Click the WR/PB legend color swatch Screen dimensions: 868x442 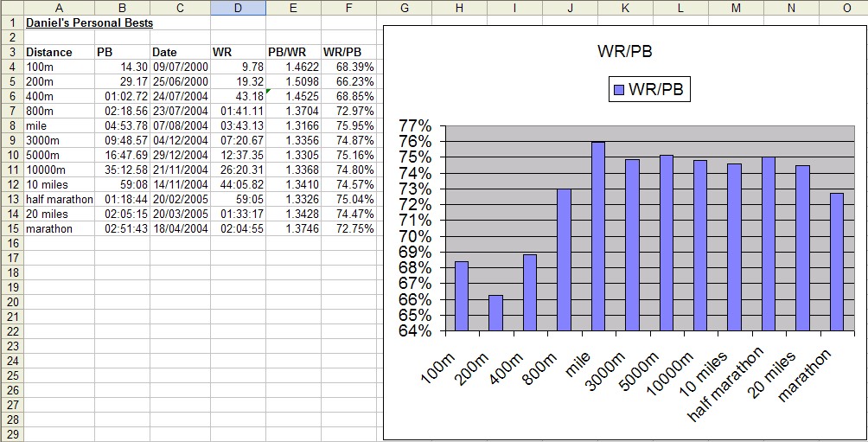(x=618, y=90)
